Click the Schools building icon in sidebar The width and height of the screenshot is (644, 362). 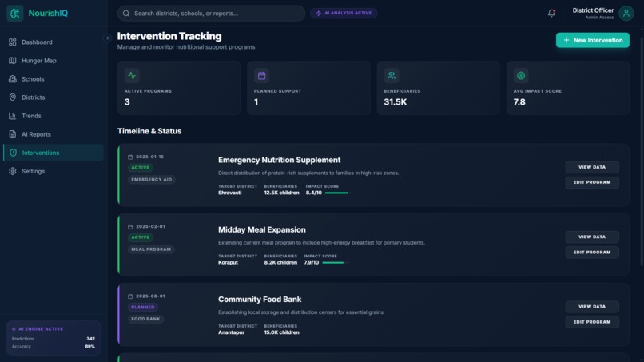[x=12, y=79]
